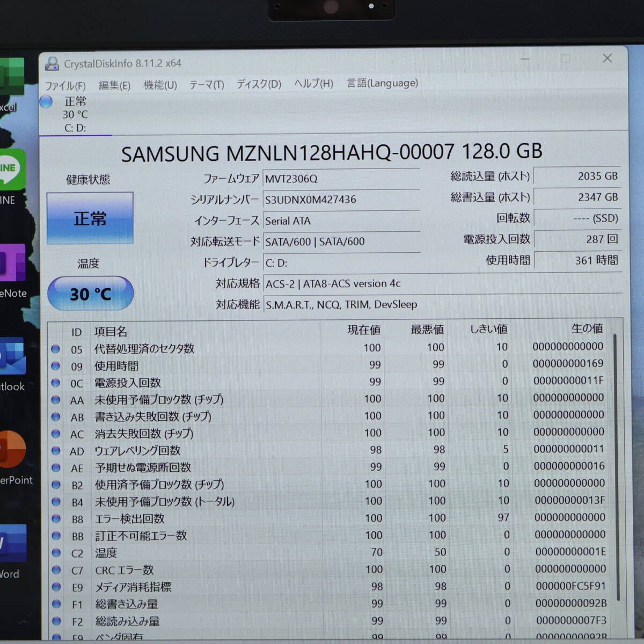Open the ヘルプ(H) menu
This screenshot has height=644, width=644.
pos(314,84)
